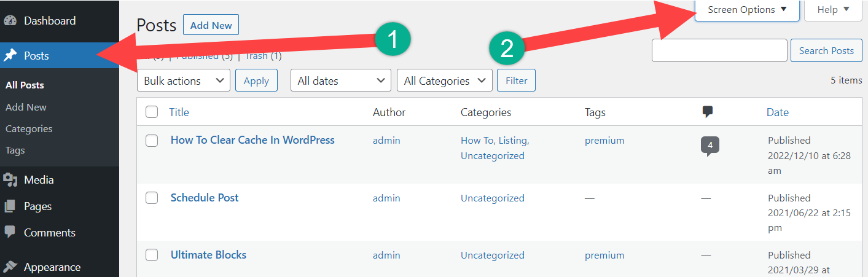The image size is (868, 277).
Task: Click the Media library icon
Action: tap(10, 180)
